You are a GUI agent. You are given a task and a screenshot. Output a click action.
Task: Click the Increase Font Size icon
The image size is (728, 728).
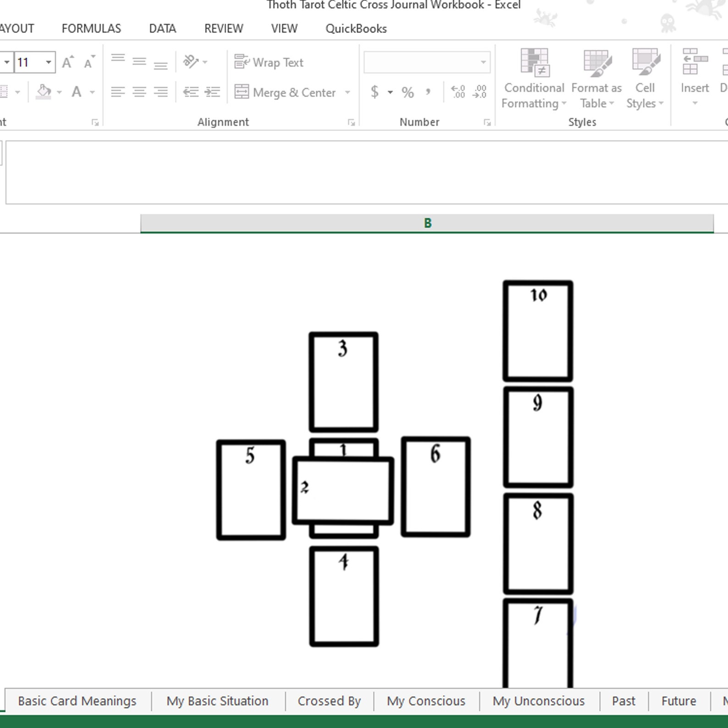[x=67, y=62]
